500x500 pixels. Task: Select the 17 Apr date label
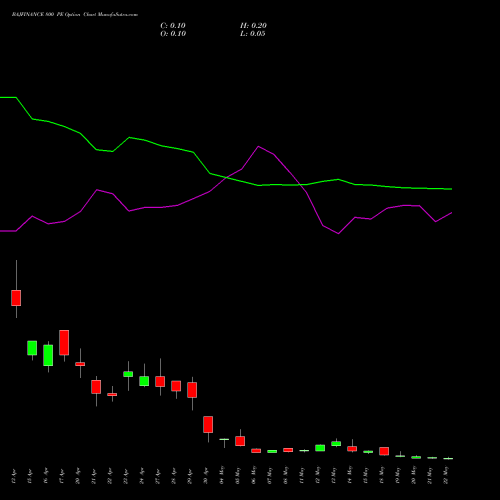pos(62,477)
